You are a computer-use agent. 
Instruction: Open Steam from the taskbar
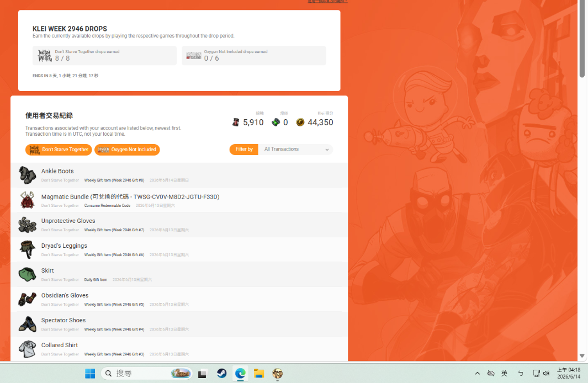[x=221, y=373]
